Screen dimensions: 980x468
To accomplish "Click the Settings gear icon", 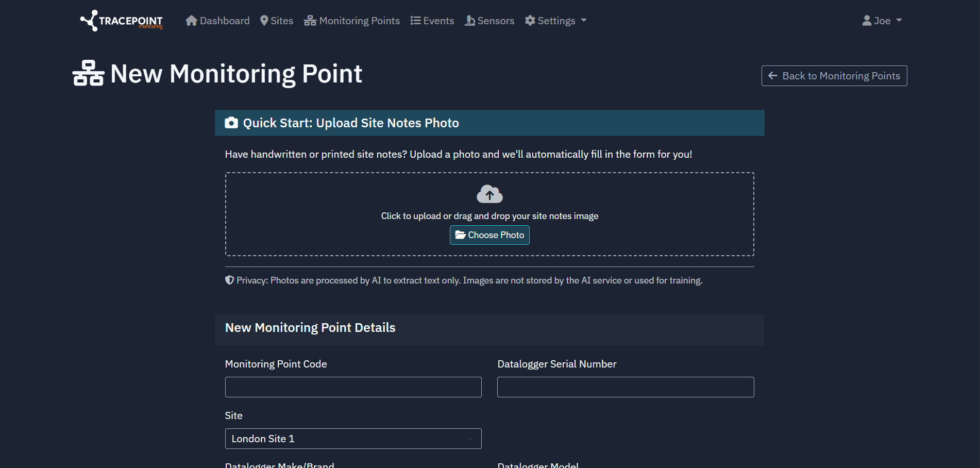I will coord(530,20).
